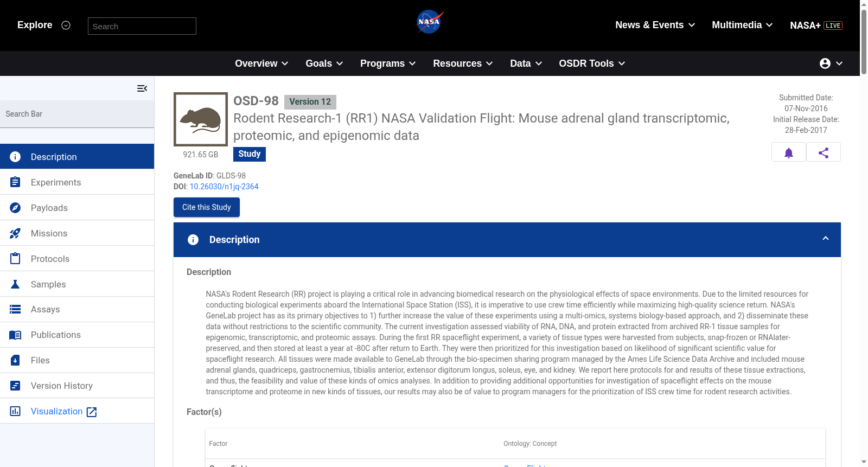This screenshot has height=467, width=868.
Task: Click the Publications book icon
Action: 15,335
